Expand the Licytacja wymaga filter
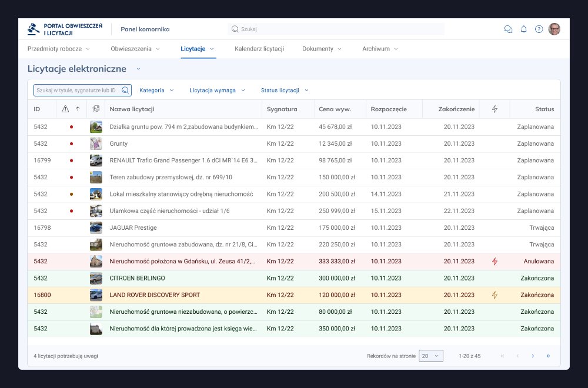The image size is (588, 388). 217,91
